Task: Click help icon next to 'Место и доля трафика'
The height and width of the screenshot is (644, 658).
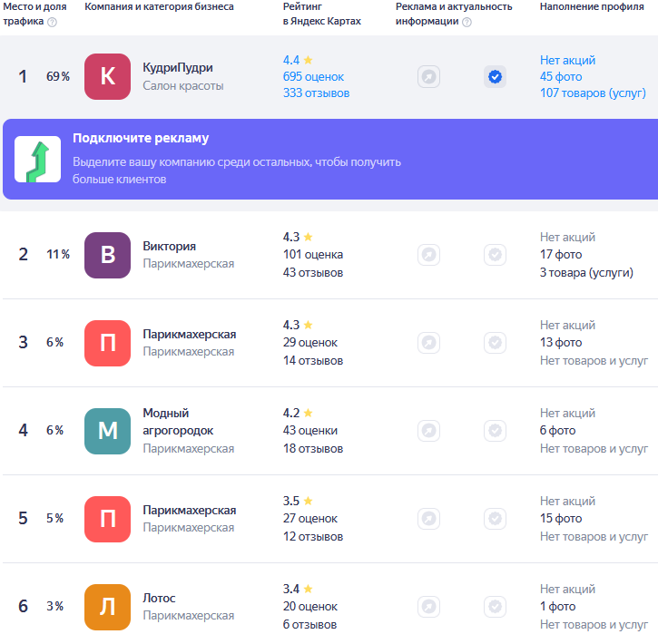Action: coord(52,22)
